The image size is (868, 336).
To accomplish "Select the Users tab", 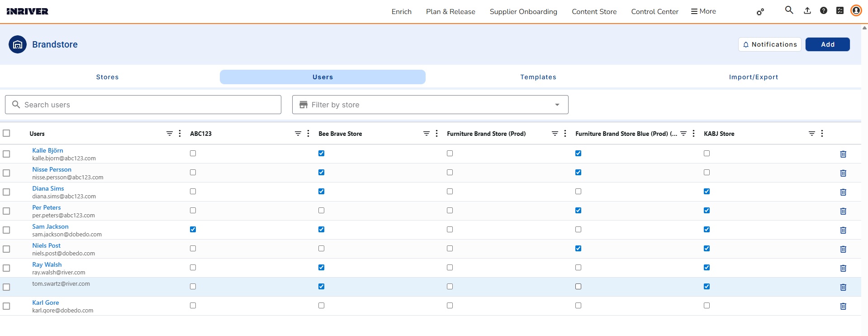I will [323, 77].
